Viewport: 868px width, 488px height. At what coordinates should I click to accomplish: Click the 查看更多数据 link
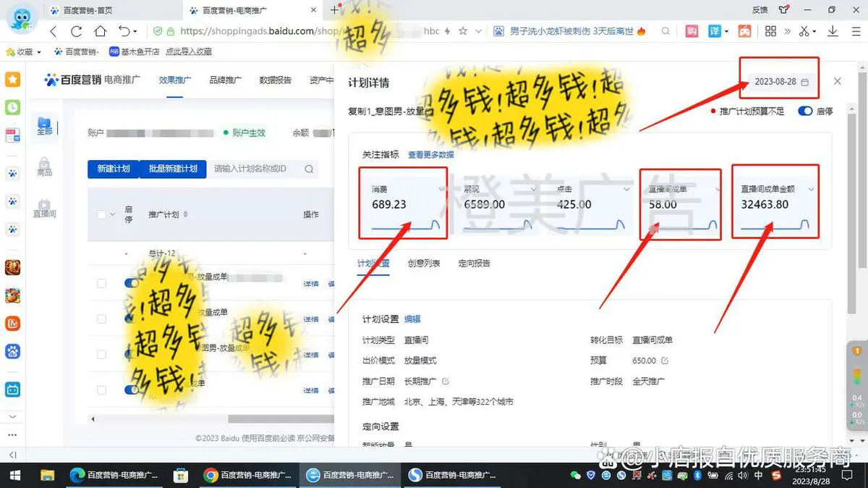pos(431,155)
